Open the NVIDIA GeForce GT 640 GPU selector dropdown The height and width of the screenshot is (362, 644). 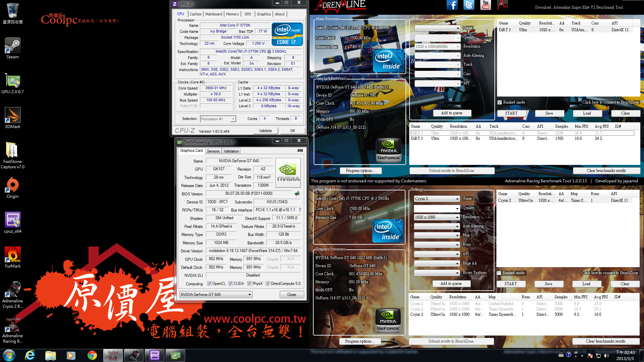[x=216, y=295]
